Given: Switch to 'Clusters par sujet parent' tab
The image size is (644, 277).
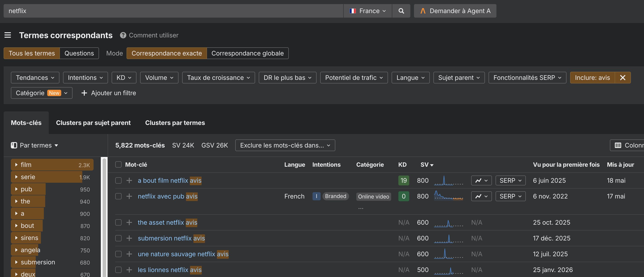Looking at the screenshot, I should (93, 123).
